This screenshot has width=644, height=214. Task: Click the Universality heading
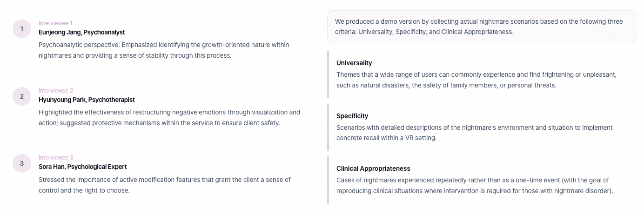tap(354, 63)
